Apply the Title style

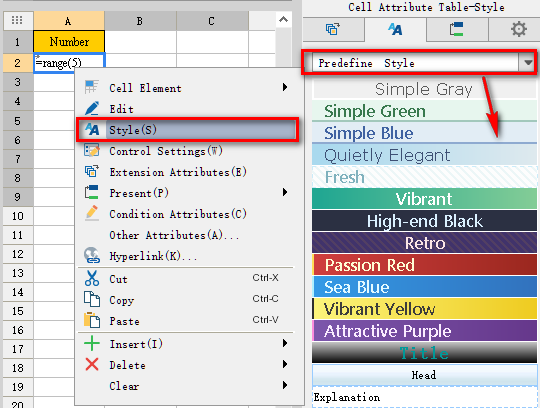tap(424, 353)
